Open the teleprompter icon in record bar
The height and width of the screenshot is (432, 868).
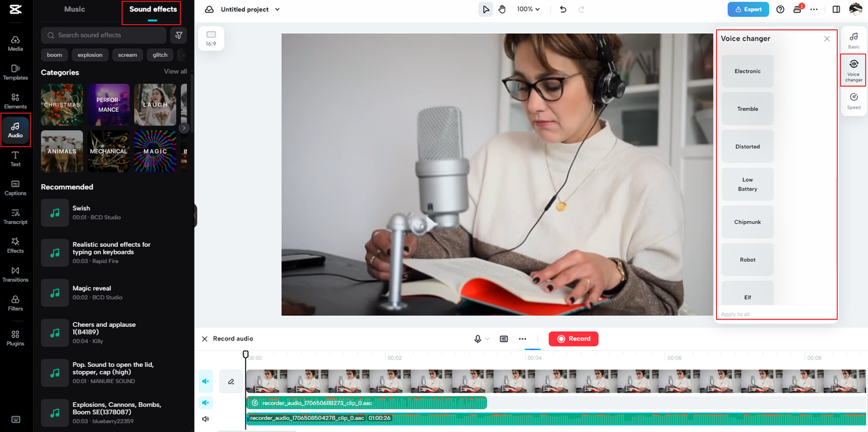coord(504,338)
